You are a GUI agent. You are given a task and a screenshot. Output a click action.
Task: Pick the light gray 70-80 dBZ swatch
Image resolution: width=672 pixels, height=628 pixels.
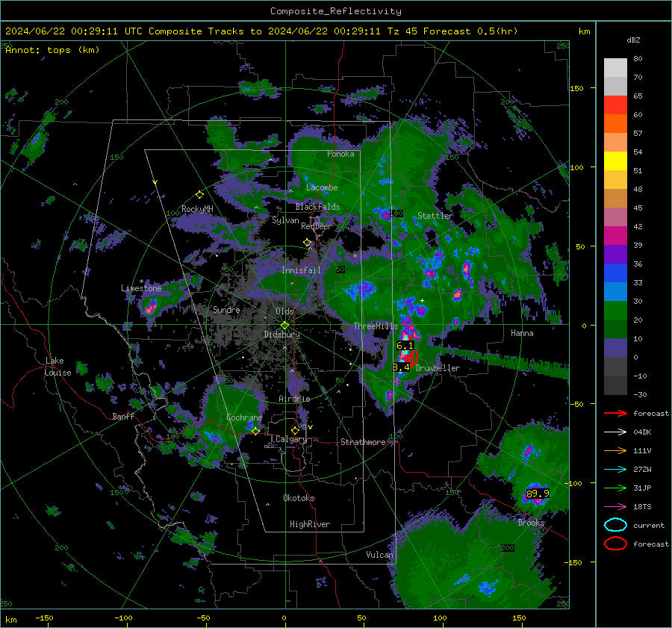point(615,68)
